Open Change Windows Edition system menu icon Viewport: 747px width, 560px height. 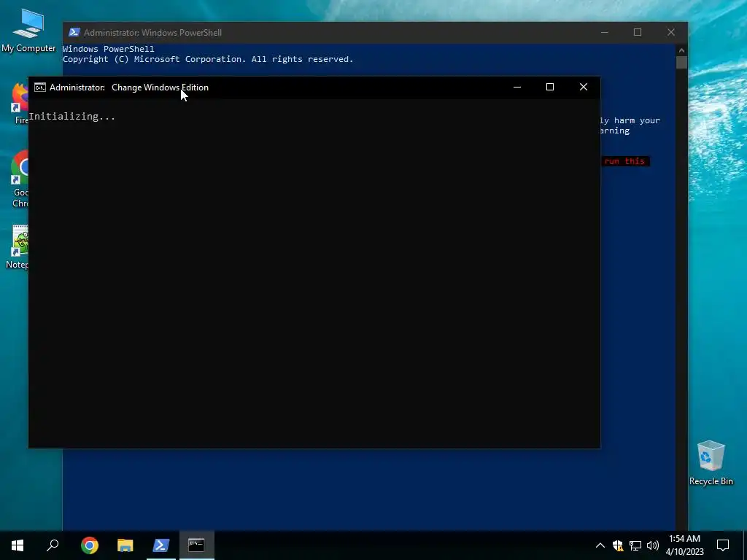[x=40, y=87]
